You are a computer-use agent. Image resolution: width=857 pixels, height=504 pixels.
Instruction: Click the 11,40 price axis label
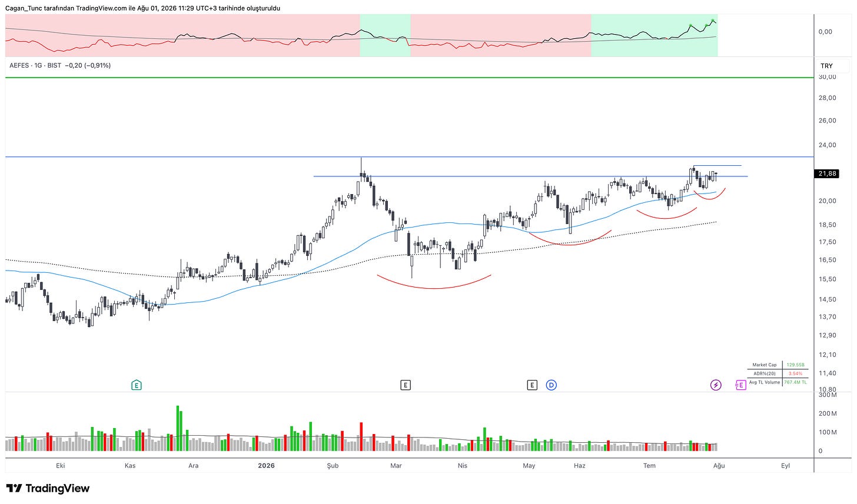[x=827, y=373]
